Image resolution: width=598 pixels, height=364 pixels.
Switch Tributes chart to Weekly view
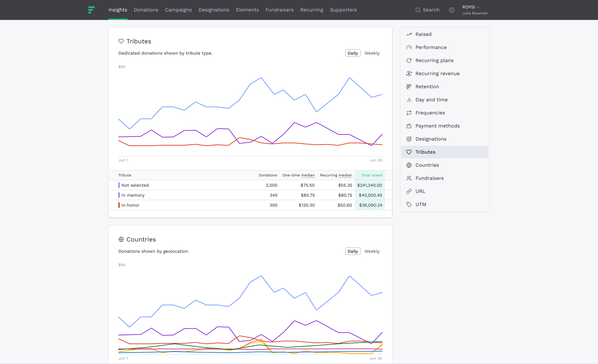pos(372,53)
